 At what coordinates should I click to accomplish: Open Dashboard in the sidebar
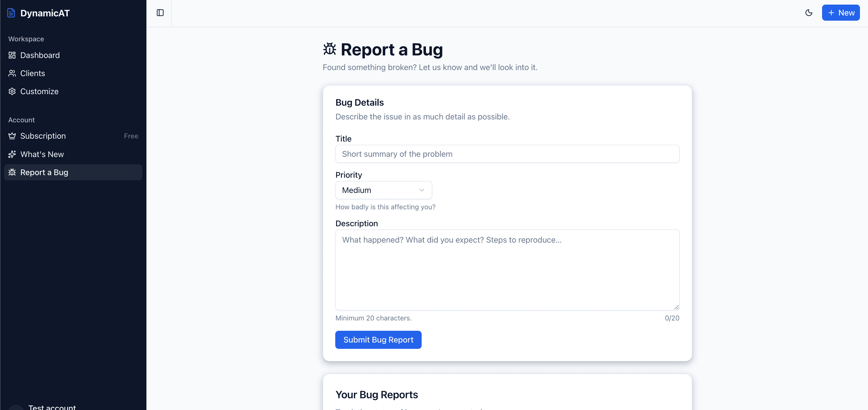click(x=73, y=55)
